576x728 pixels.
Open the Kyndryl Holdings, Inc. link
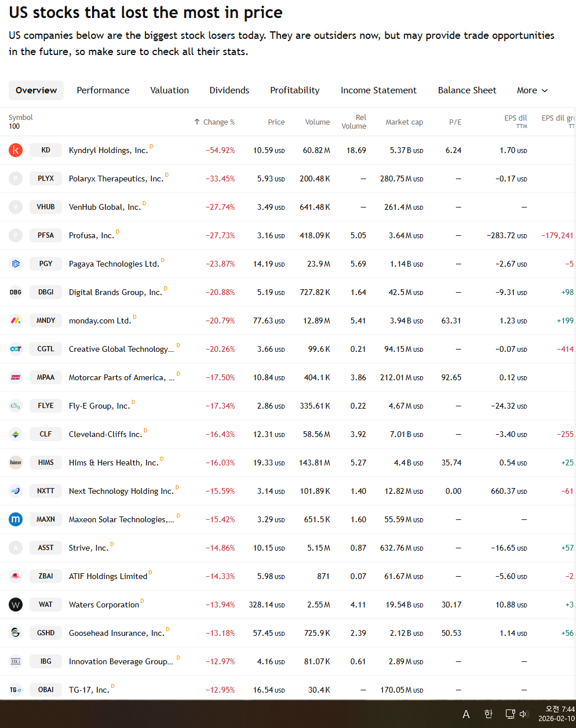point(108,150)
